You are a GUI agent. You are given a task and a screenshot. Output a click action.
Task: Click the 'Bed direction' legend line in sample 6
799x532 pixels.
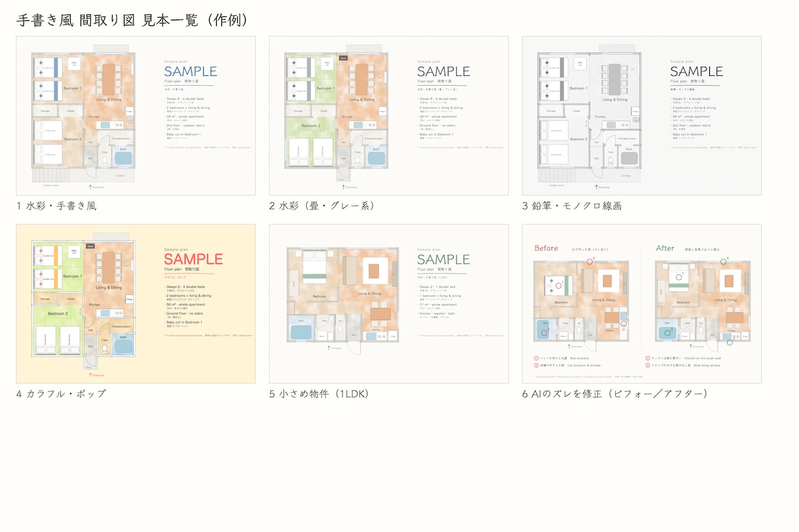tap(562, 358)
